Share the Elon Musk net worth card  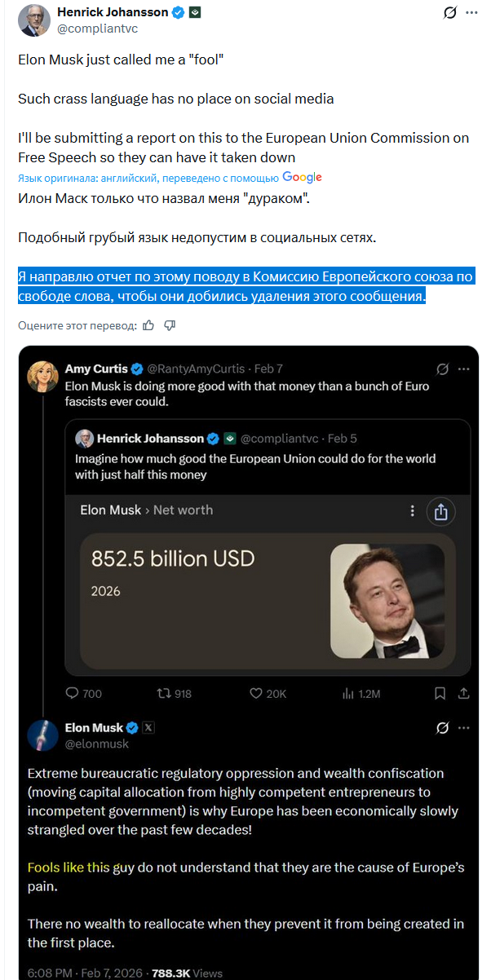point(441,511)
